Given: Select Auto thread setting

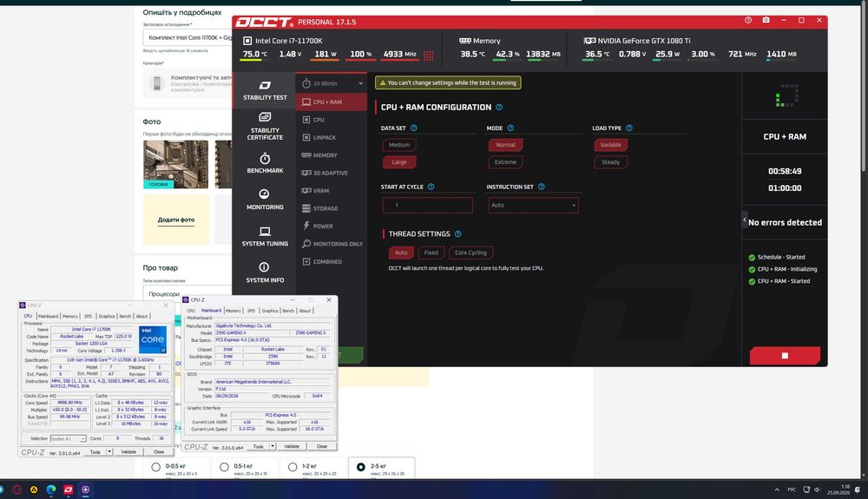Looking at the screenshot, I should click(x=401, y=253).
